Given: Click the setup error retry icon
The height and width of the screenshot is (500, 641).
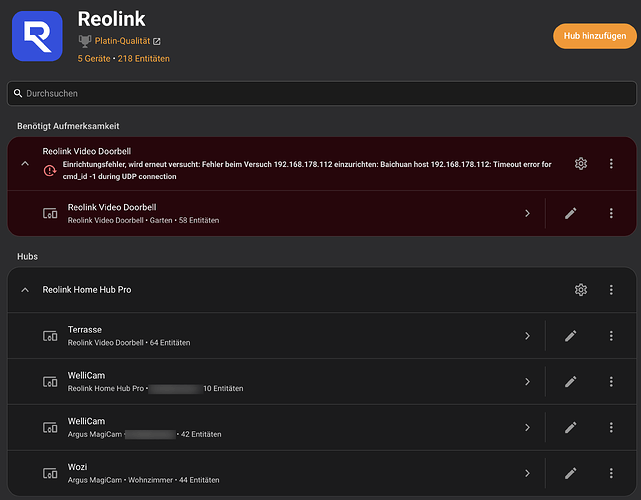Looking at the screenshot, I should [x=50, y=170].
